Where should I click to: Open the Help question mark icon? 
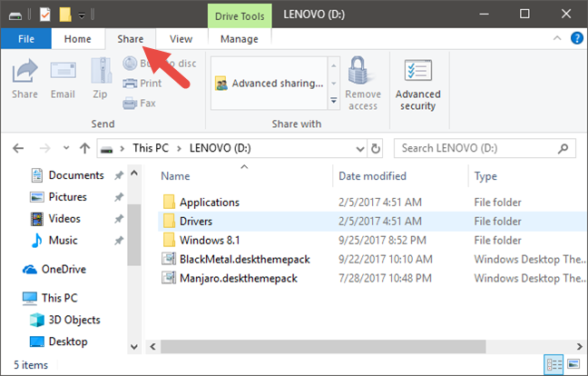[577, 38]
